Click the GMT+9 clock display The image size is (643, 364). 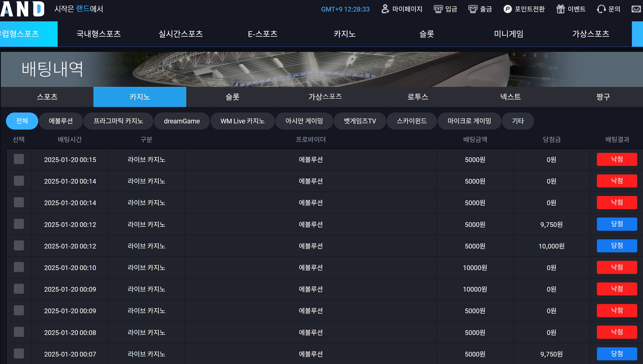point(345,9)
